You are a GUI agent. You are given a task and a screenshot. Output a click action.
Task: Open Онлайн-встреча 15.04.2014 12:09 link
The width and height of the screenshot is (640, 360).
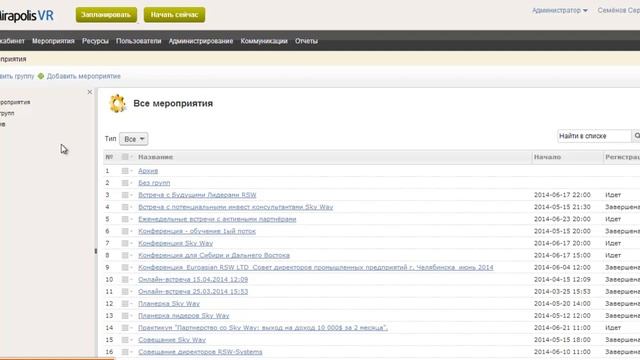tap(193, 280)
